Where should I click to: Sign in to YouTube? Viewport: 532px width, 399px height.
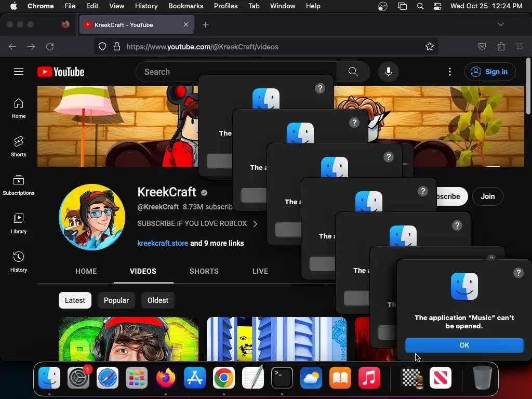tap(490, 72)
